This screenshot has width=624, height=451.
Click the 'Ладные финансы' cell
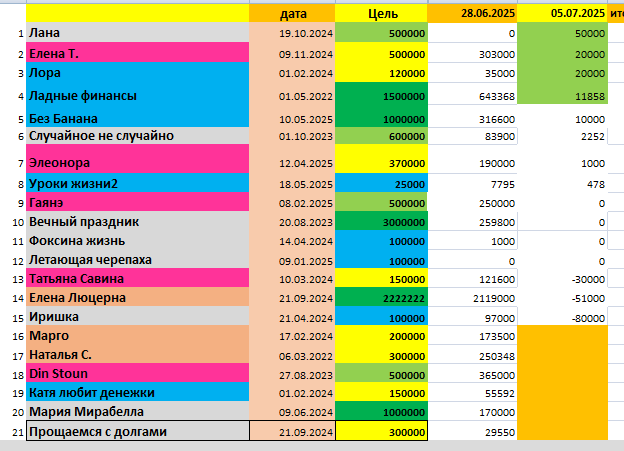pos(138,94)
